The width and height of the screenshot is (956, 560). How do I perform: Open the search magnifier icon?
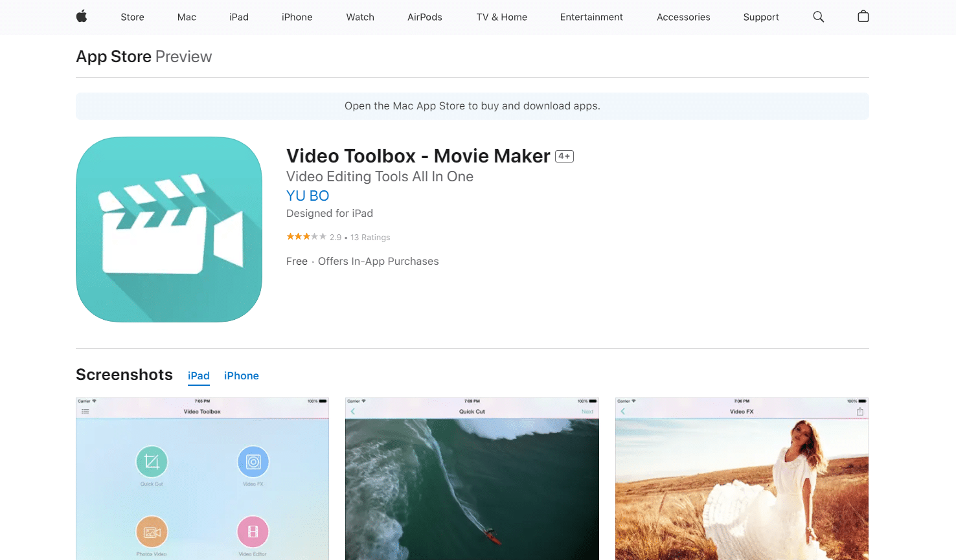pyautogui.click(x=819, y=17)
